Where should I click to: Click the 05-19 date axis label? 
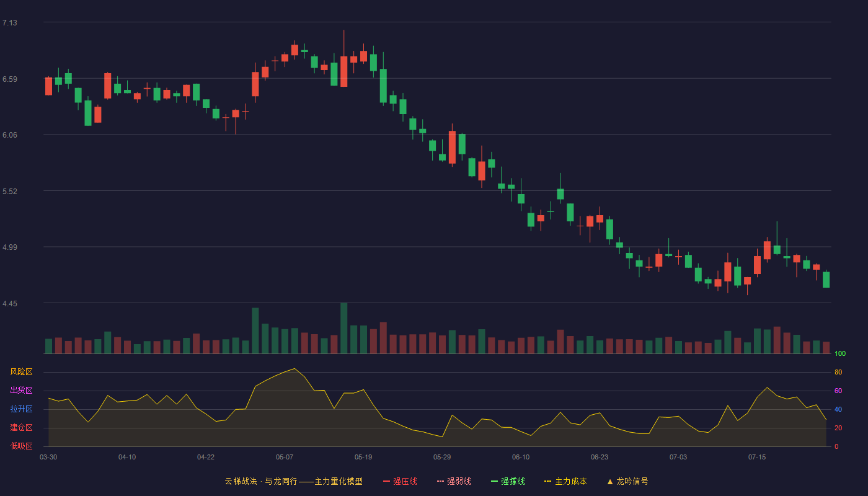point(363,457)
